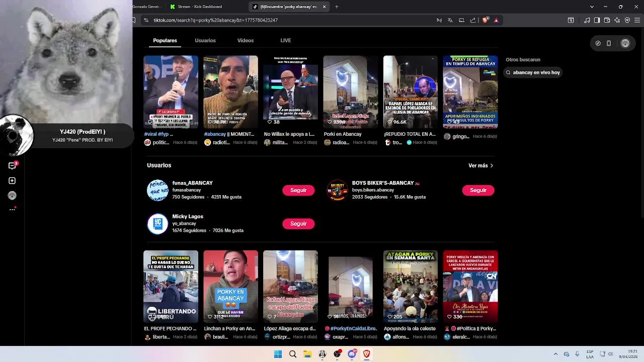Close the TikTok 'porky abancay' tab
Screen dimensions: 644x362
[x=325, y=7]
